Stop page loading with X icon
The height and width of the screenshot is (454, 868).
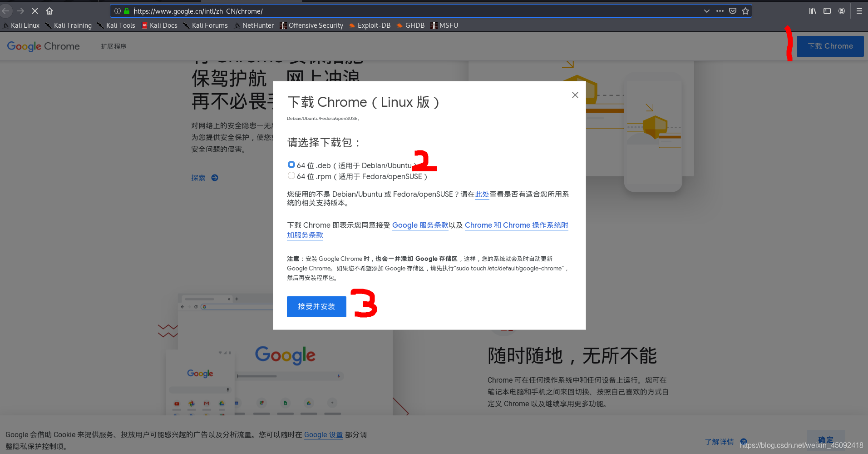point(35,11)
